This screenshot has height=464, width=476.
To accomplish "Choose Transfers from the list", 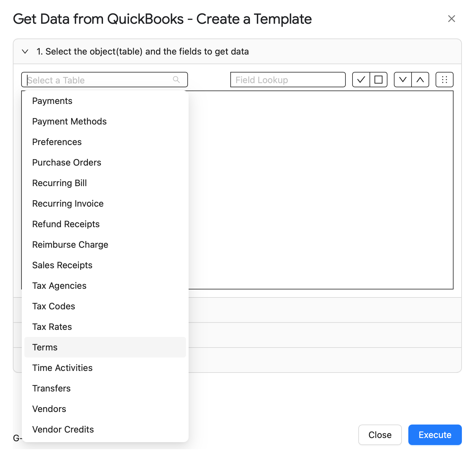I will click(105, 388).
